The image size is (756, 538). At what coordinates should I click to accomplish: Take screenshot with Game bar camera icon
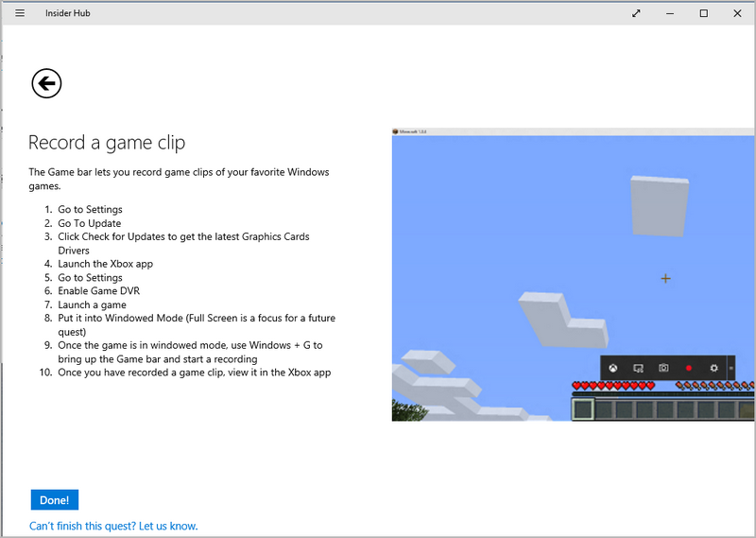[x=663, y=368]
